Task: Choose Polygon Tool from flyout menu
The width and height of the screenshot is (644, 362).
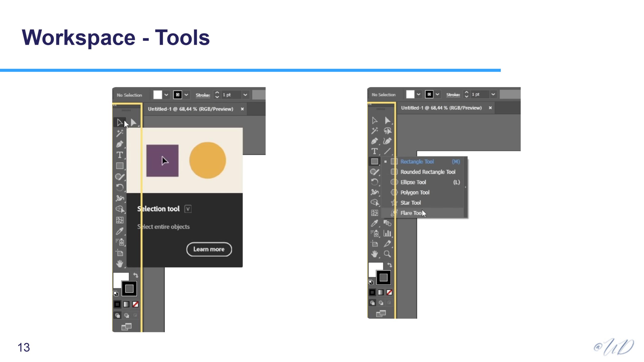Action: click(415, 193)
